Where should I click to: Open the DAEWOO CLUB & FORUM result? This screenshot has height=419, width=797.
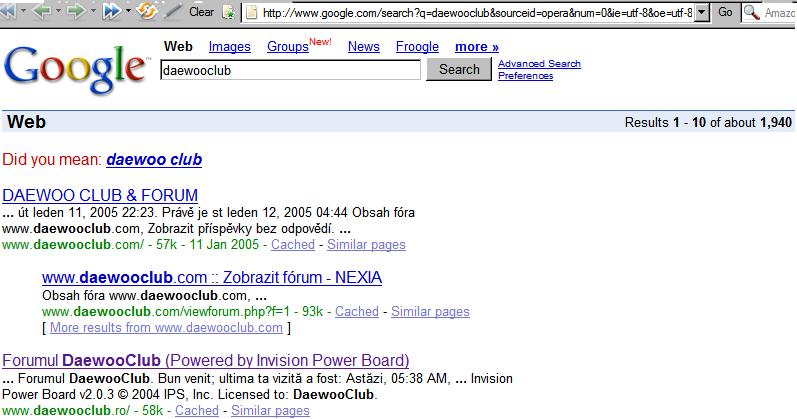click(100, 195)
